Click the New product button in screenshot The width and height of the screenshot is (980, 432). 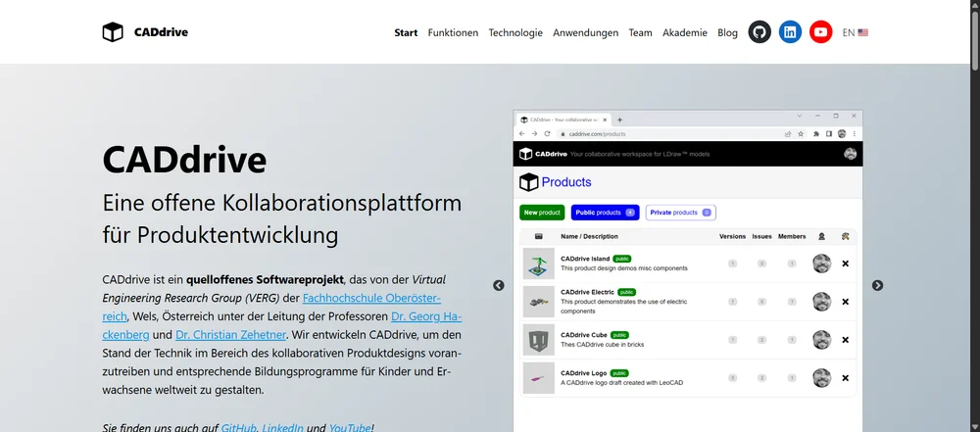542,213
